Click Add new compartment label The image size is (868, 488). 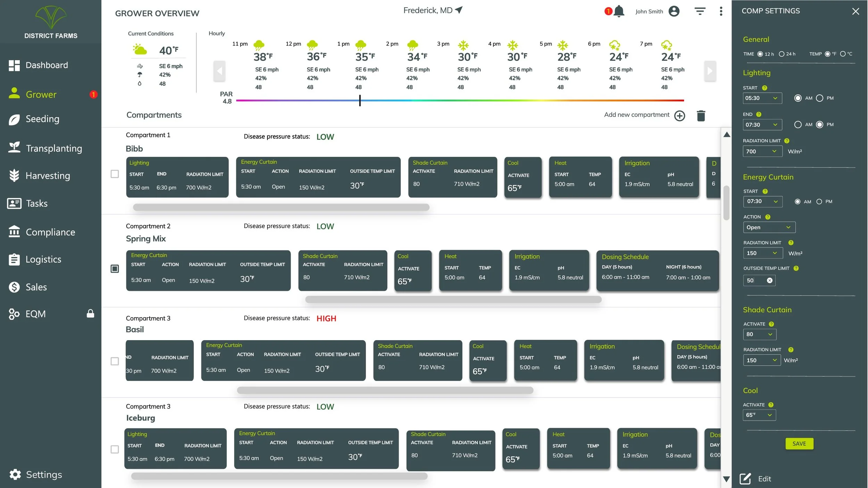636,115
